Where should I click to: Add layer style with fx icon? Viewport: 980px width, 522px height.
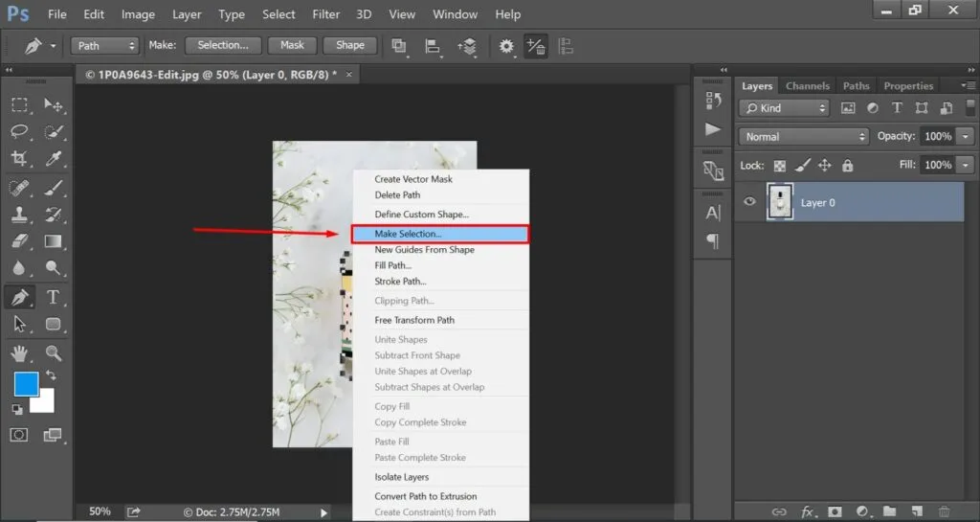[x=807, y=511]
